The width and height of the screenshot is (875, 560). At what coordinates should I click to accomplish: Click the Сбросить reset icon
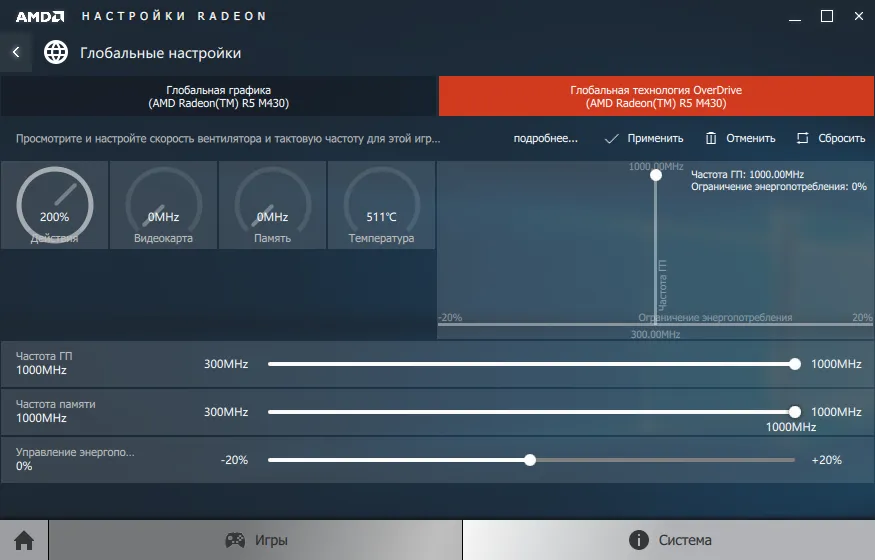(x=802, y=138)
